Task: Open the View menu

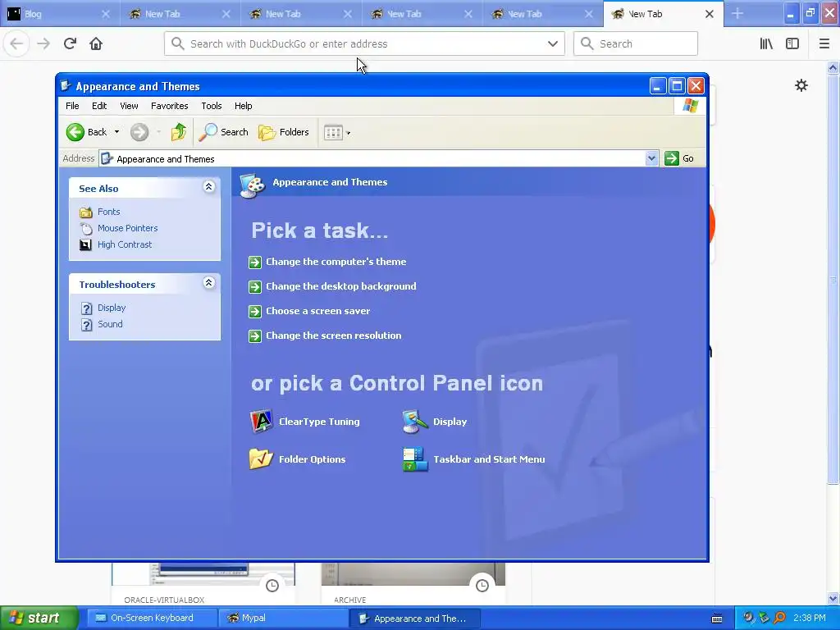Action: (129, 106)
